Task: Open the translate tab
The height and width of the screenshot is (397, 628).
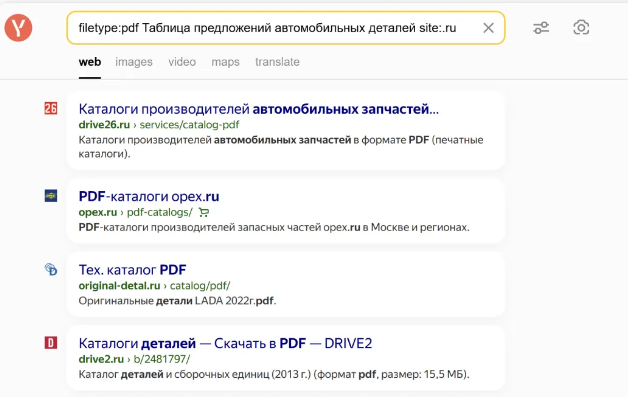Action: point(277,62)
